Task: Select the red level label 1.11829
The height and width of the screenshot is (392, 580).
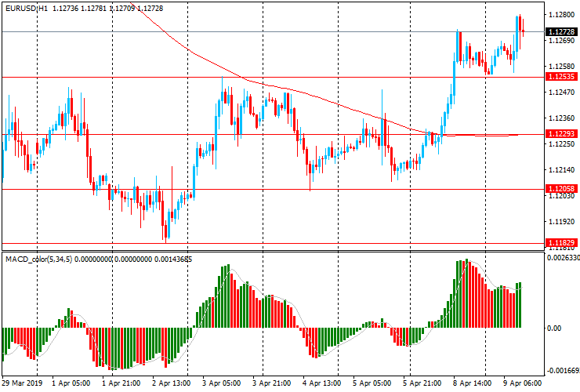Action: pos(561,243)
